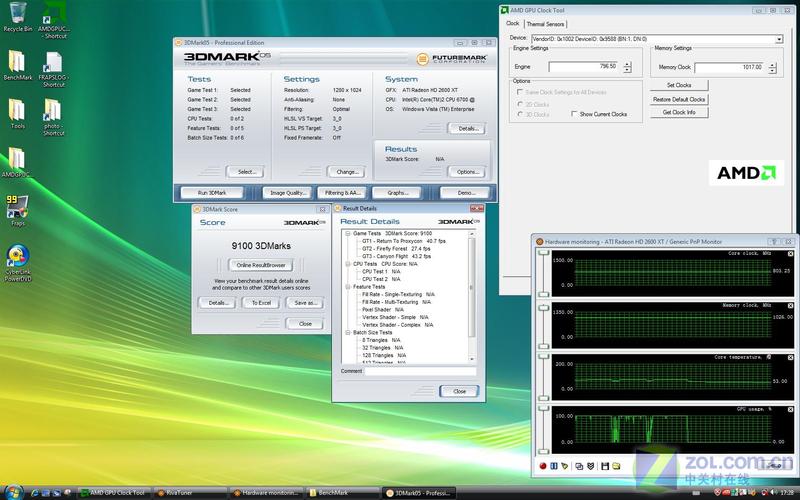The image size is (800, 500).
Task: Select the GT2 - Firefly Forest result row
Action: point(396,248)
